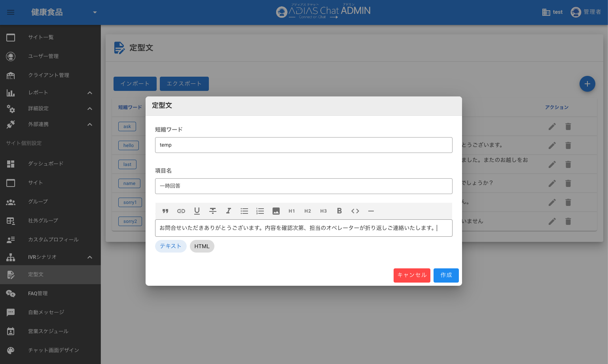Screen dimensions: 608x364
Task: Go to ダッシュボード in sidebar
Action: [45, 164]
